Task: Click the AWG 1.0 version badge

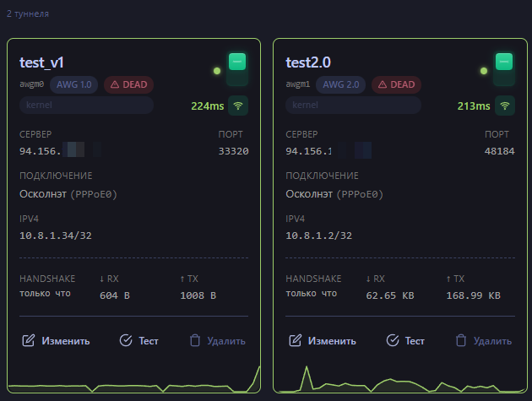Action: point(74,84)
